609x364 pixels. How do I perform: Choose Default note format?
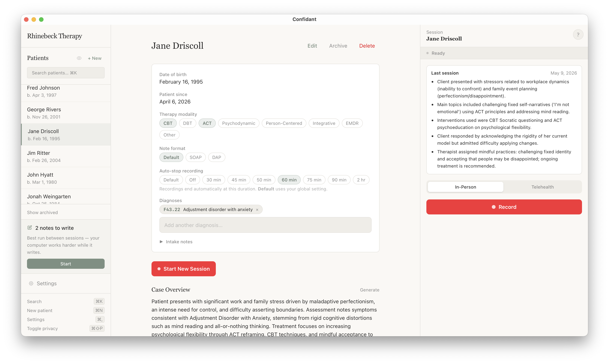[x=171, y=157]
